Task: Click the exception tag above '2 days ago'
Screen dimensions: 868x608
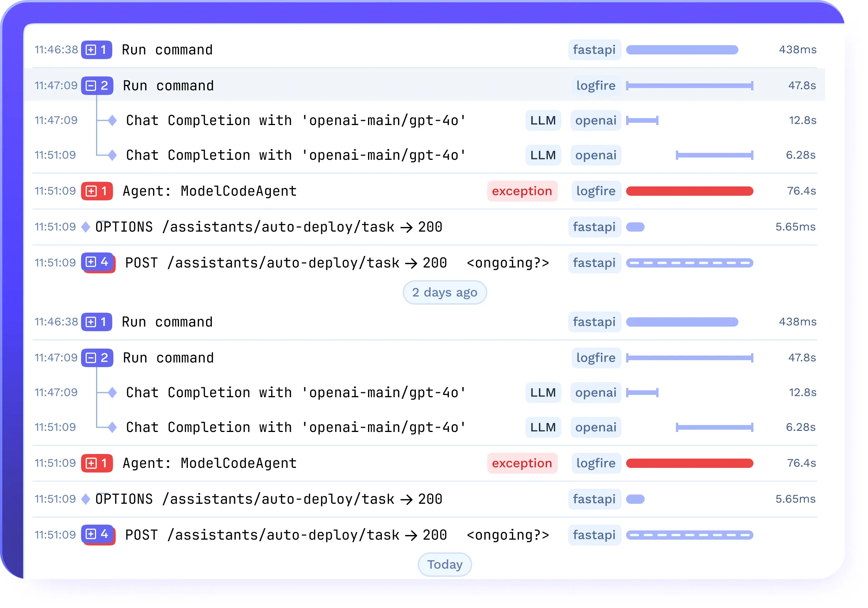Action: [x=522, y=191]
